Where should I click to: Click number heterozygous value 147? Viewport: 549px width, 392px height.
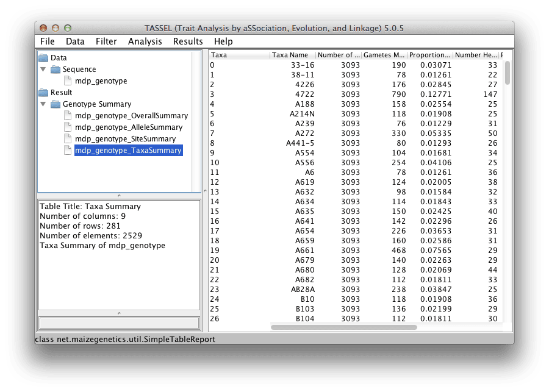pyautogui.click(x=490, y=94)
